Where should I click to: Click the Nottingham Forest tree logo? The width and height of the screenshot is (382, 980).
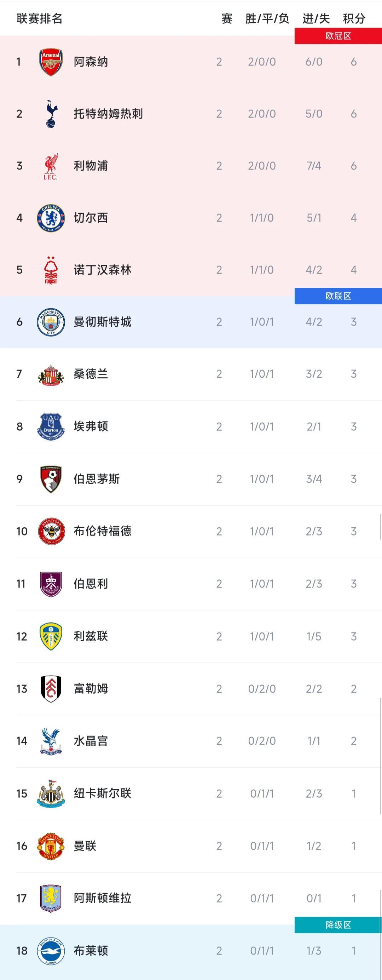pos(51,270)
